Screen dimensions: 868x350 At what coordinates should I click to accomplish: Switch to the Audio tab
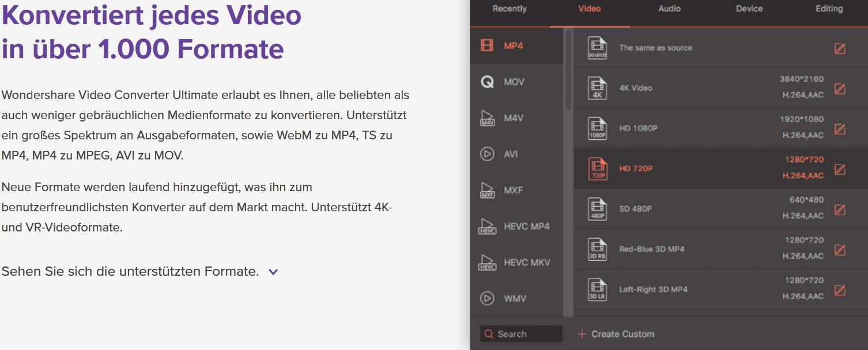pos(670,9)
